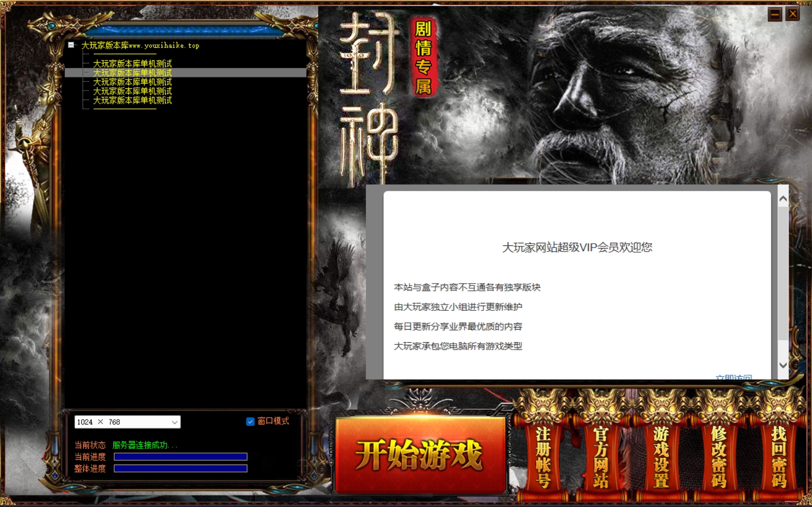Viewport: 812px width, 507px height.
Task: Click the down arrow of the announcement scrollbar
Action: coord(783,366)
